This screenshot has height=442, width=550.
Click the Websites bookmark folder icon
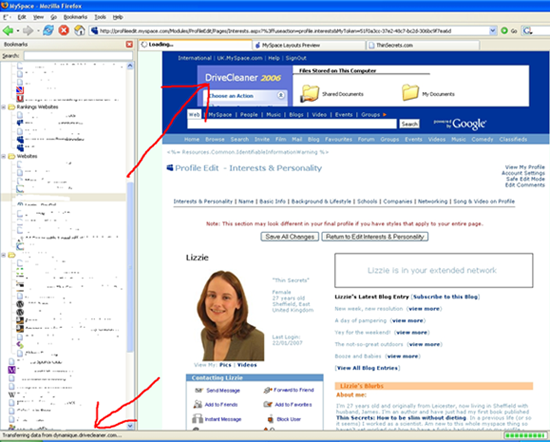point(12,156)
